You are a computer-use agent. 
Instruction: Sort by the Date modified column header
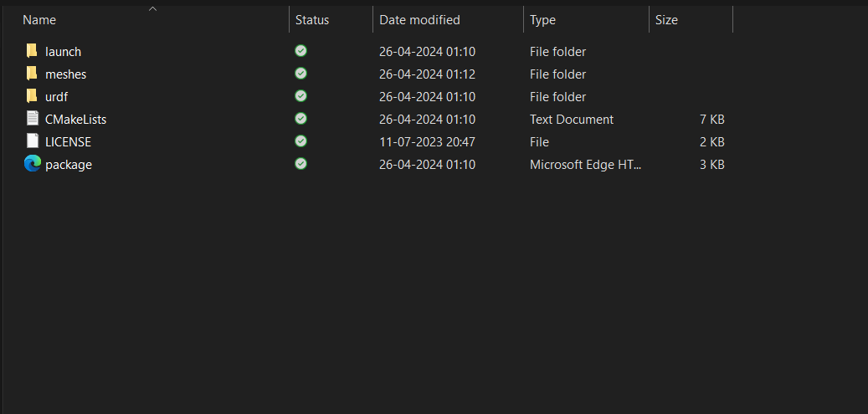419,20
